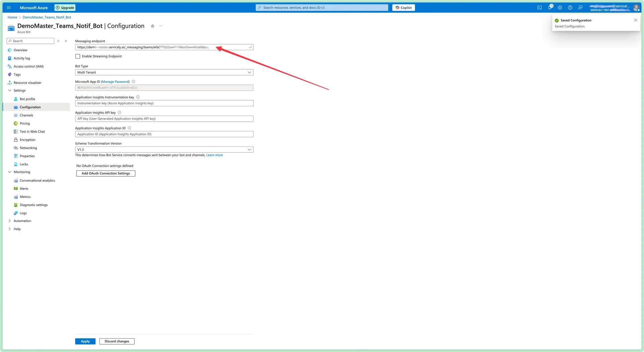Click Discard changes button
Viewport: 644px width, 352px height.
pos(117,341)
